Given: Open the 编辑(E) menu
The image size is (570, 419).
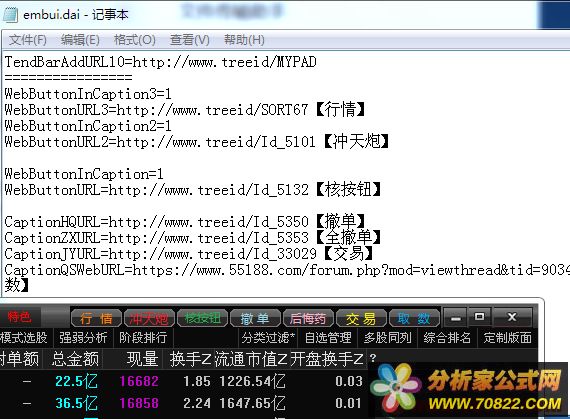Looking at the screenshot, I should (80, 40).
